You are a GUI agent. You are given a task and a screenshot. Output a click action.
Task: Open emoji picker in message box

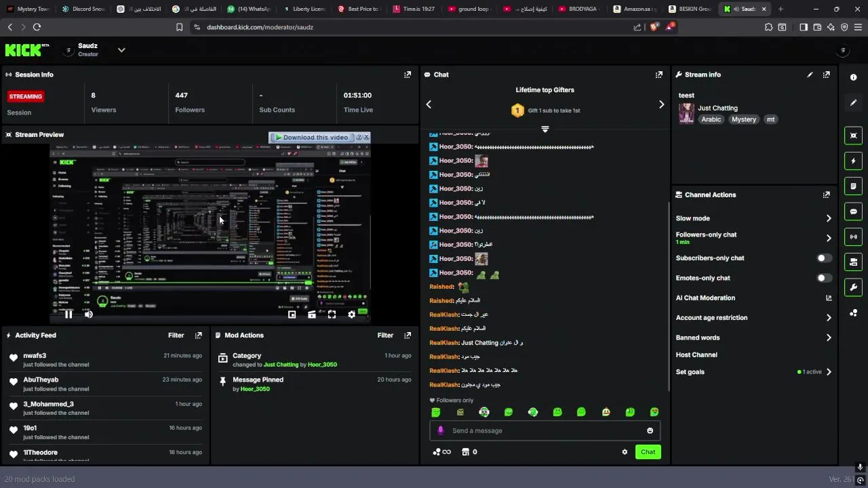650,430
